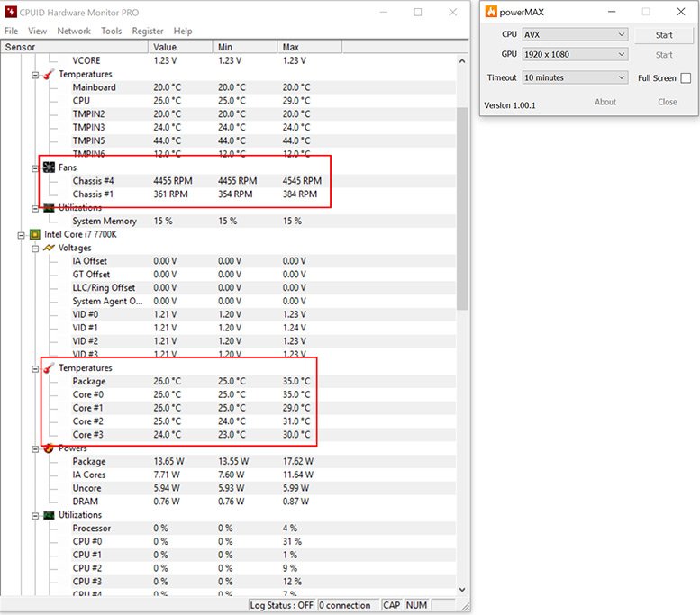Enable the Full Screen checkbox
Viewport: 700px width, 615px height.
686,78
